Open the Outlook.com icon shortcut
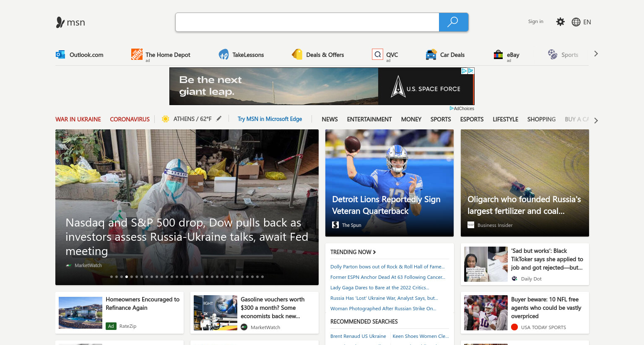This screenshot has height=345, width=644. (x=60, y=54)
